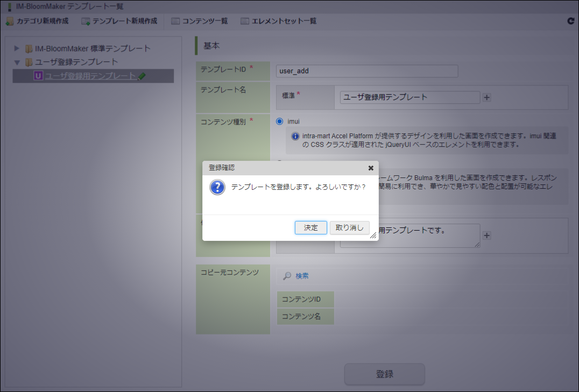Add a locale with plus beside description textarea

486,236
